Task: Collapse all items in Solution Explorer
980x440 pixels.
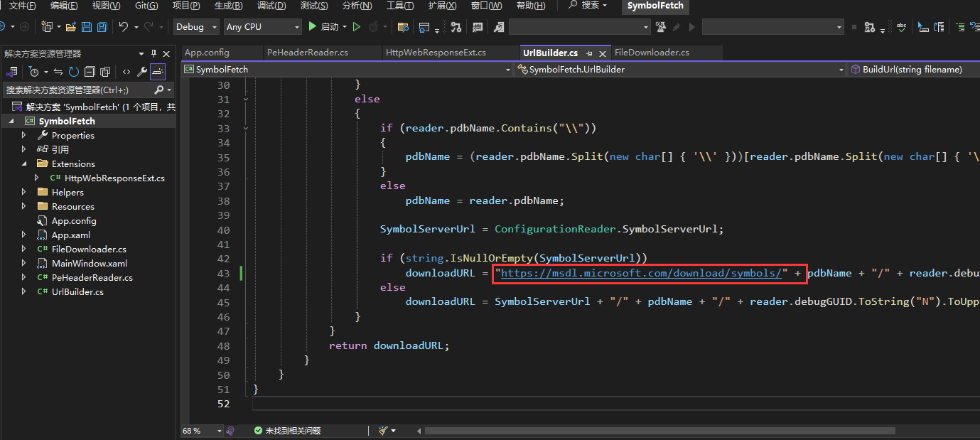Action: pos(90,72)
